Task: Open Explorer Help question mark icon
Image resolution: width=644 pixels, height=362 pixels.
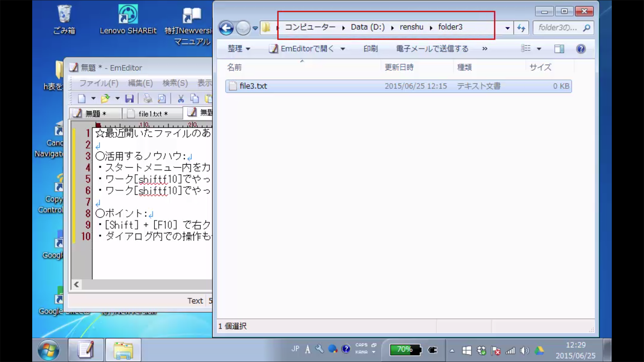Action: click(581, 49)
